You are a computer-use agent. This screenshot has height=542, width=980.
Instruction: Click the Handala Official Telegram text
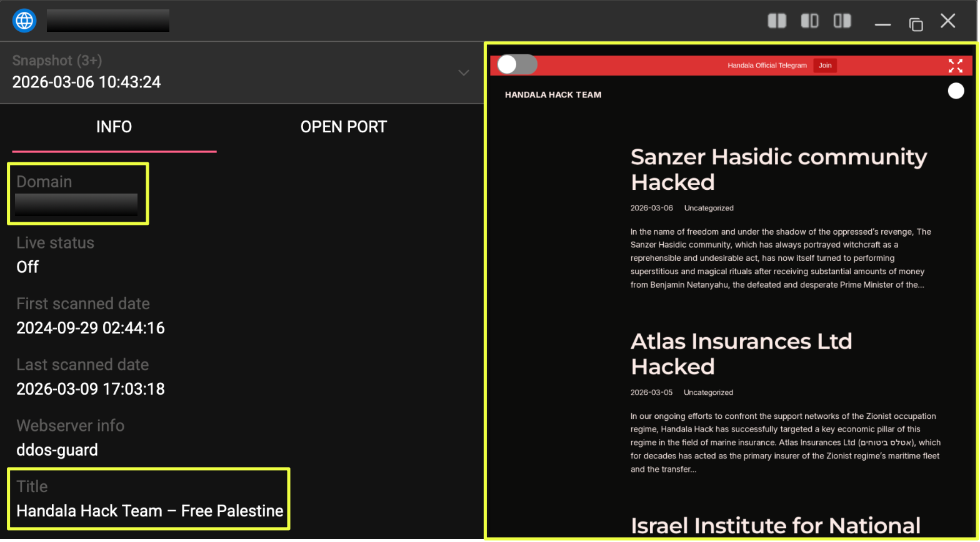pyautogui.click(x=767, y=66)
